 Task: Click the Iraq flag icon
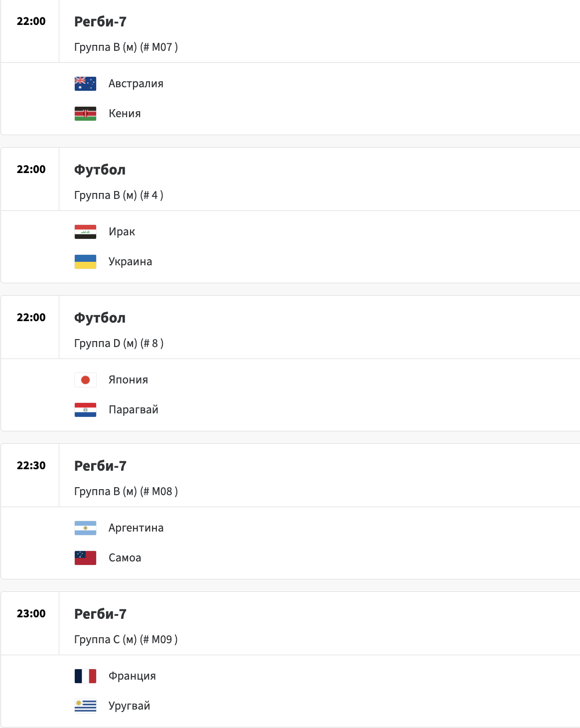(85, 232)
